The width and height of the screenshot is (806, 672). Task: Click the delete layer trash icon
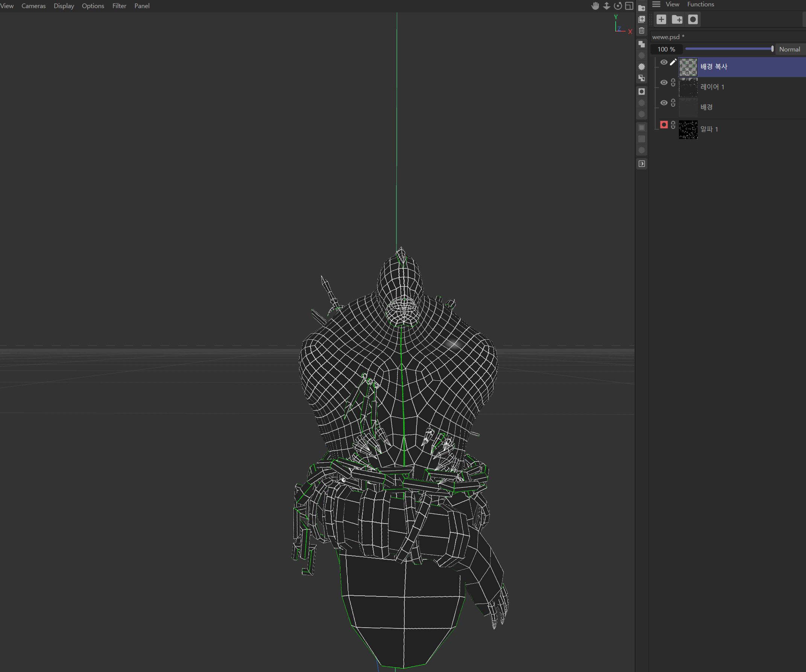pos(642,32)
